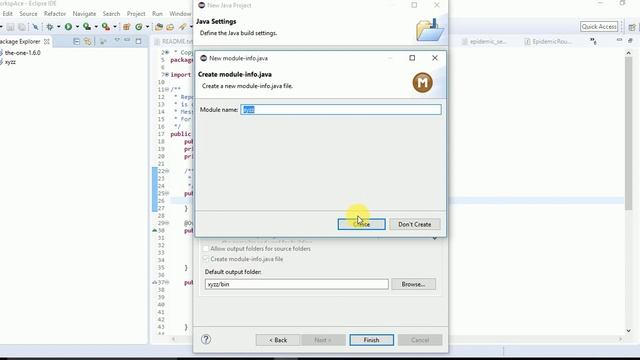
Task: Click the Quick Access search box
Action: pos(599,27)
